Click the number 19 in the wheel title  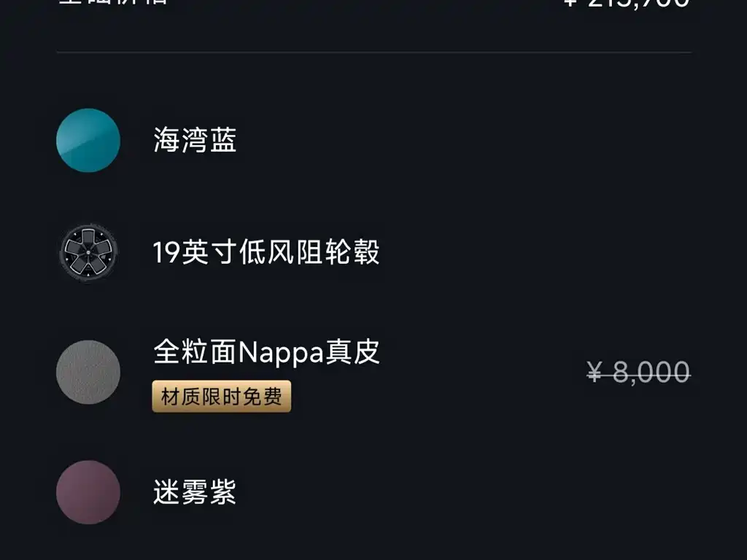166,254
